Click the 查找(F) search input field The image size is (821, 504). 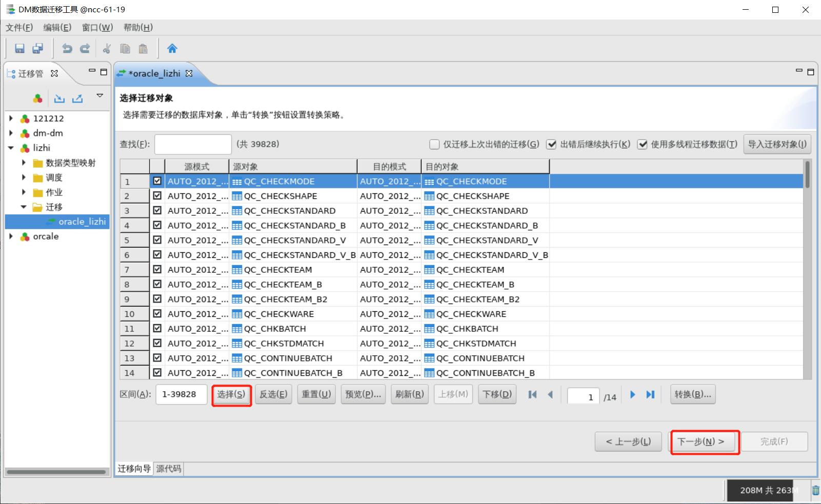[x=193, y=145]
